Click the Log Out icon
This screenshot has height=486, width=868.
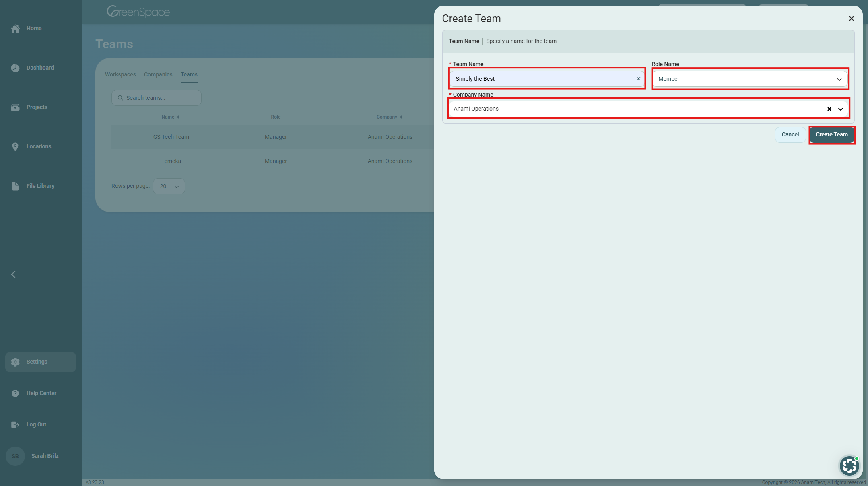(x=15, y=425)
